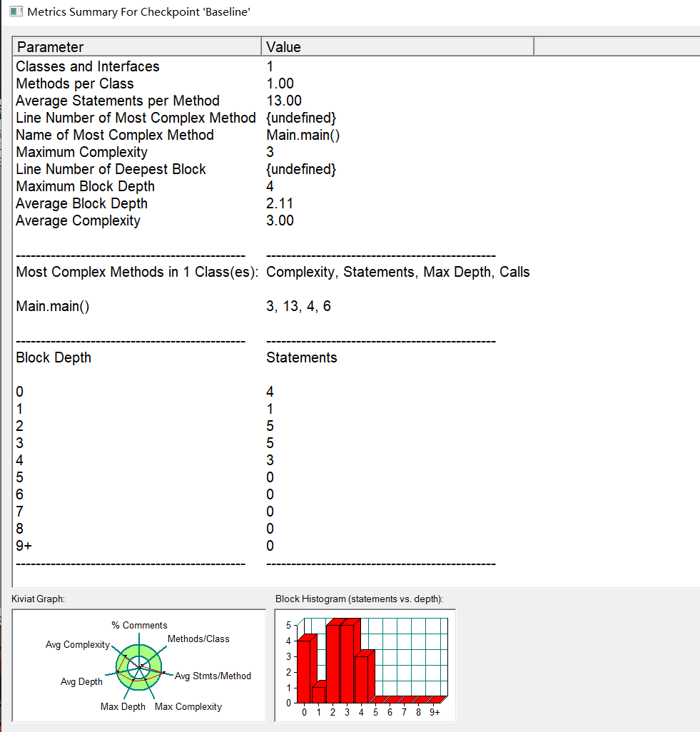The height and width of the screenshot is (732, 700).
Task: Click the value 3.00
Action: pyautogui.click(x=280, y=220)
